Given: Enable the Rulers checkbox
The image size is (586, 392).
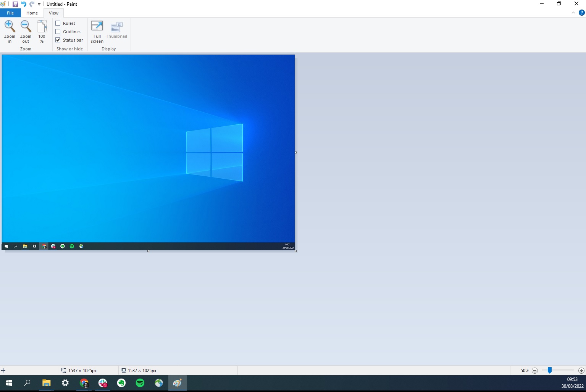Looking at the screenshot, I should pyautogui.click(x=58, y=23).
